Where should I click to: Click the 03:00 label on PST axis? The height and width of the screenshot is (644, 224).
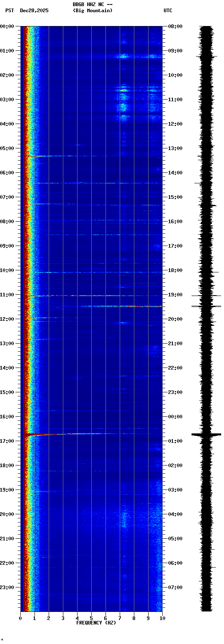tap(7, 100)
